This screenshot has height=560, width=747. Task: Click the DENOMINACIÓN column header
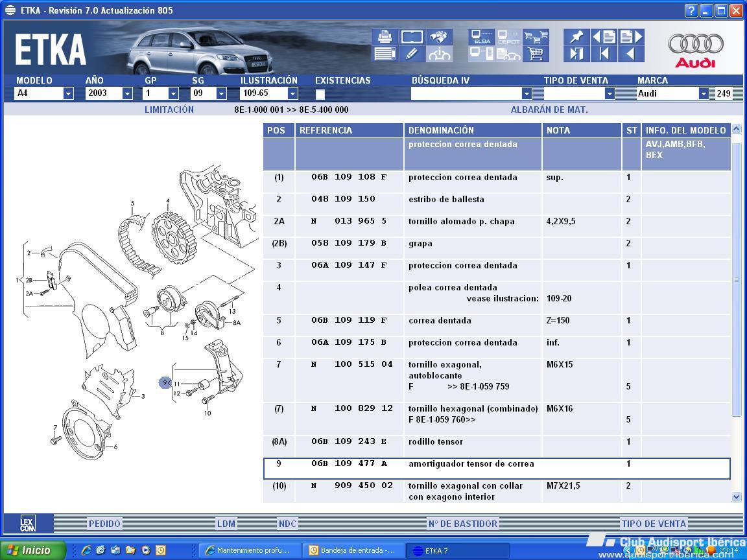click(473, 130)
